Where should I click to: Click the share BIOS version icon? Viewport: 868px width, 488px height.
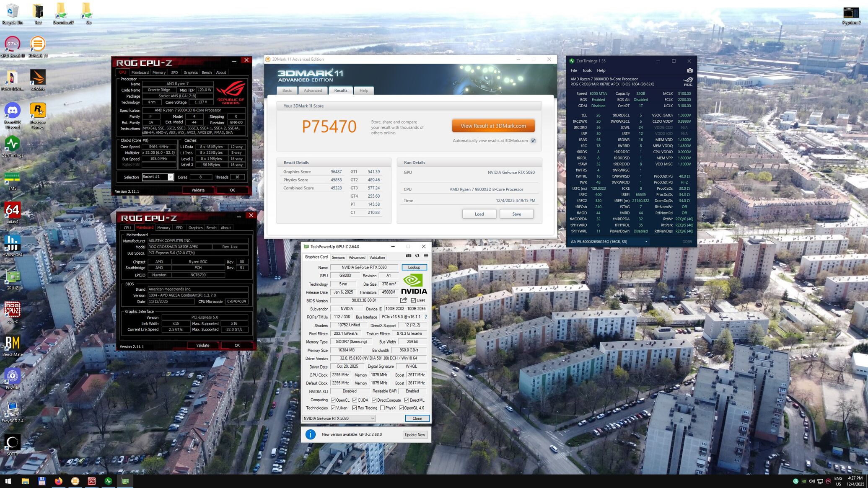[x=404, y=300]
